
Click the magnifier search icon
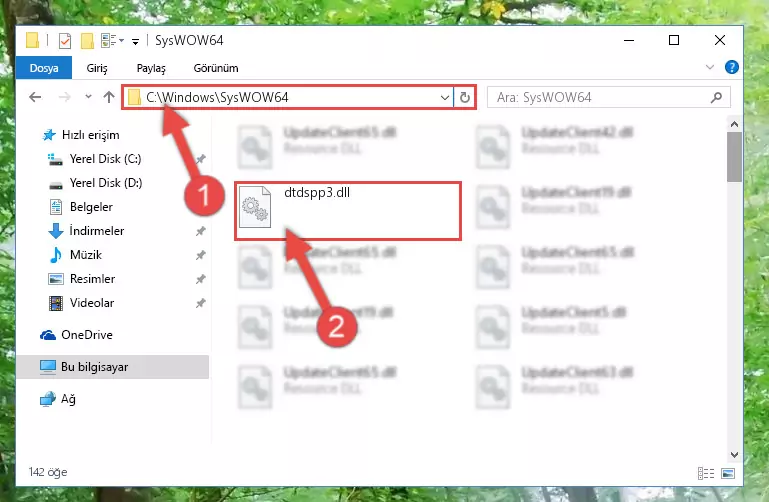[x=716, y=98]
